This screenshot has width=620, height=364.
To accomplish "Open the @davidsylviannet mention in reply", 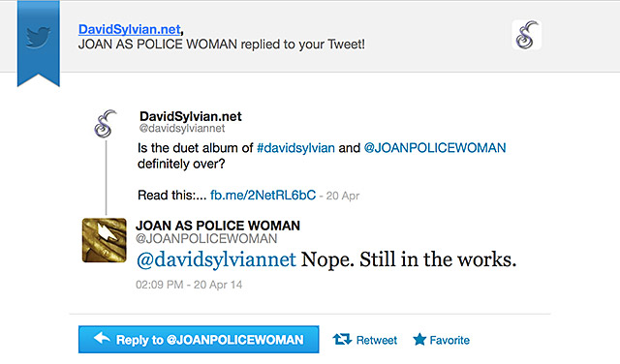I will [x=216, y=259].
